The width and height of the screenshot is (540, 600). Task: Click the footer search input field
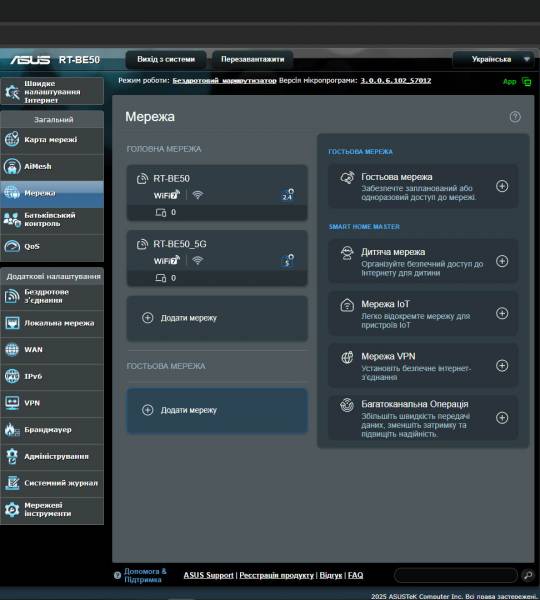click(x=456, y=575)
